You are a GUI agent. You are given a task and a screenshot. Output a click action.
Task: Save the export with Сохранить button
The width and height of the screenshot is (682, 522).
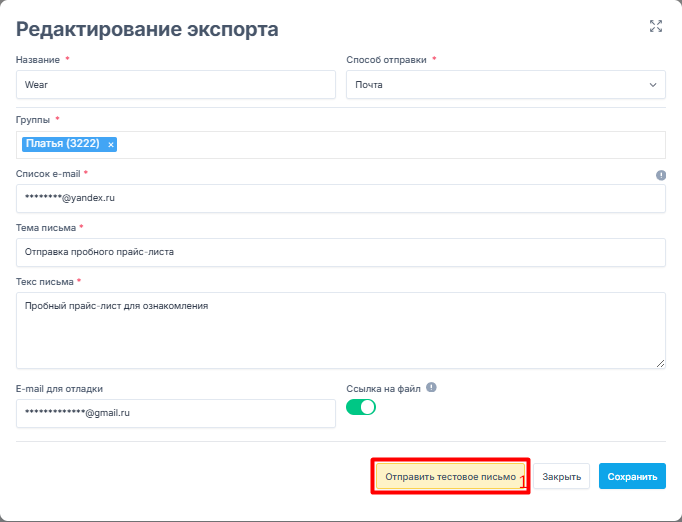632,477
